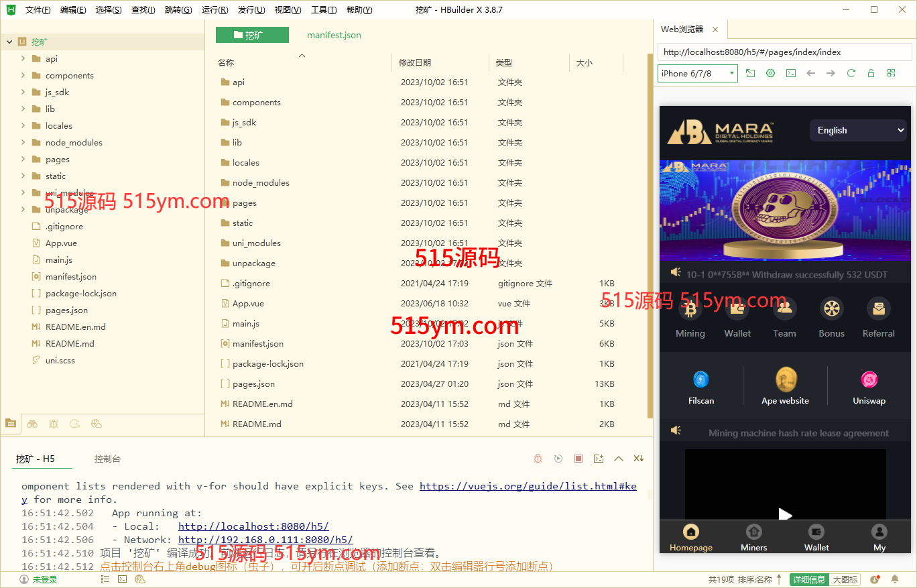Tap the Miners button in bottom navigation

tap(753, 538)
